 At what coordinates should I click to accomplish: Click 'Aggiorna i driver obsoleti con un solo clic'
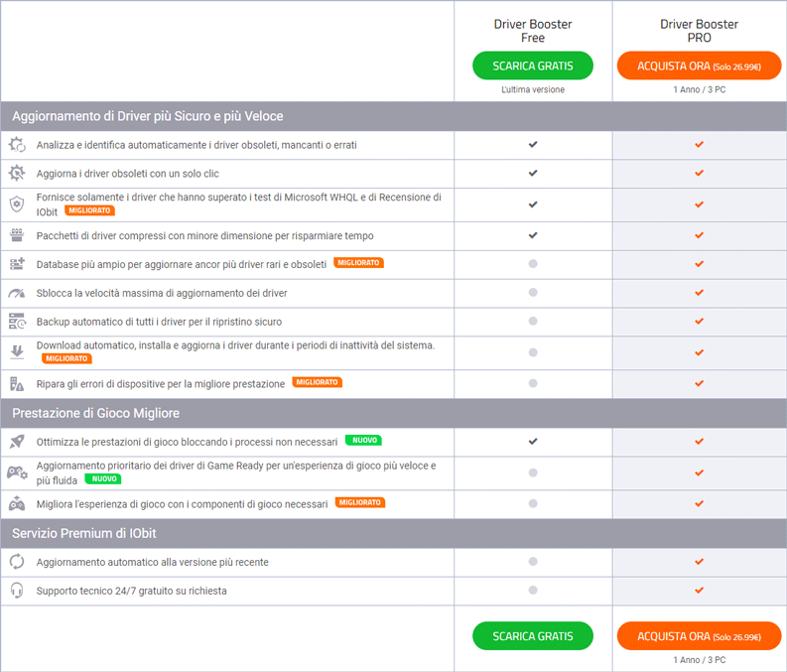[x=127, y=174]
